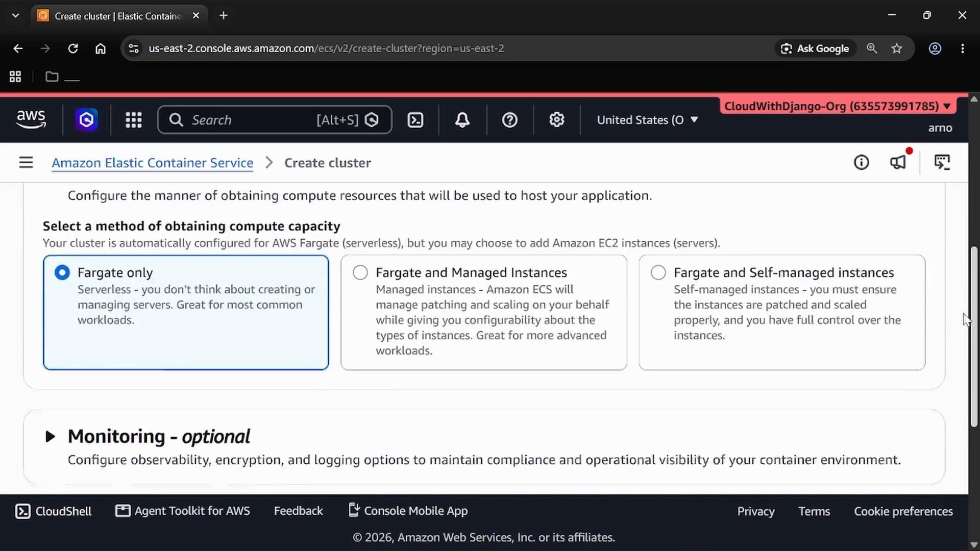The image size is (980, 551).
Task: Open the Amazon ECS service shortcut icon
Action: pos(86,120)
